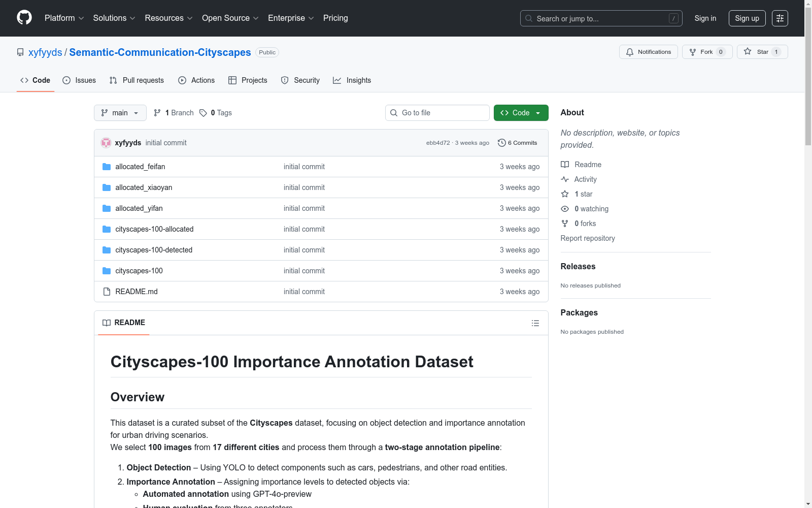
Task: Fork this repository
Action: [707, 52]
